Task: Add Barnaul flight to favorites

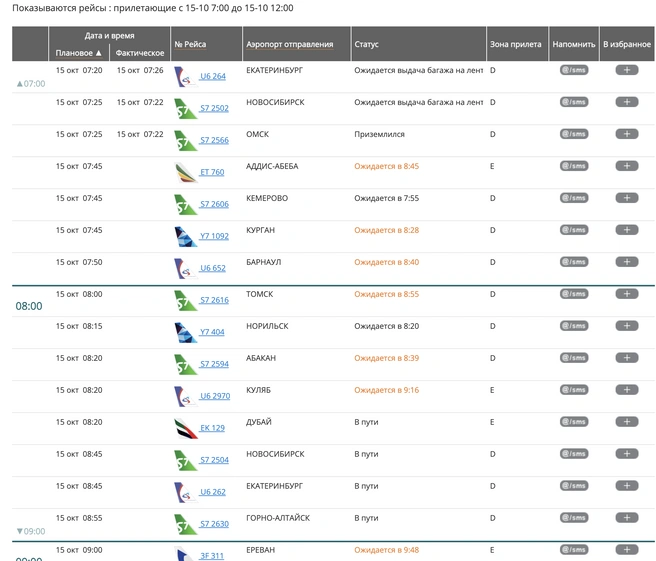Action: [x=627, y=262]
